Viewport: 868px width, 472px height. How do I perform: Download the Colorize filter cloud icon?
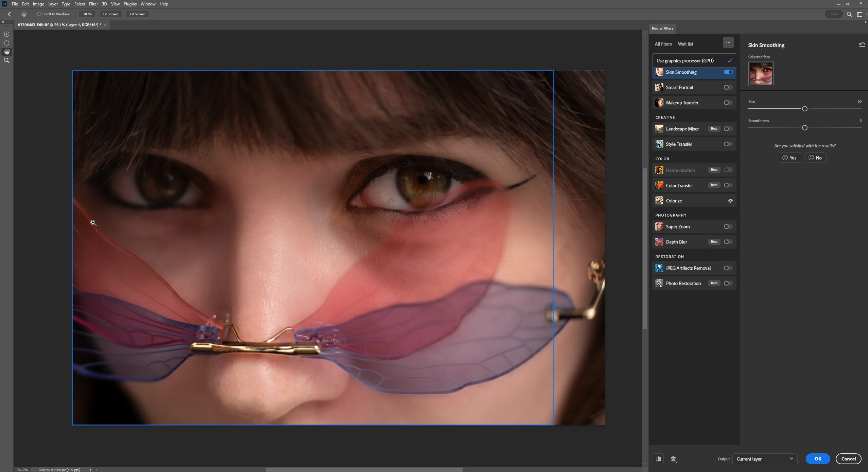pyautogui.click(x=730, y=201)
